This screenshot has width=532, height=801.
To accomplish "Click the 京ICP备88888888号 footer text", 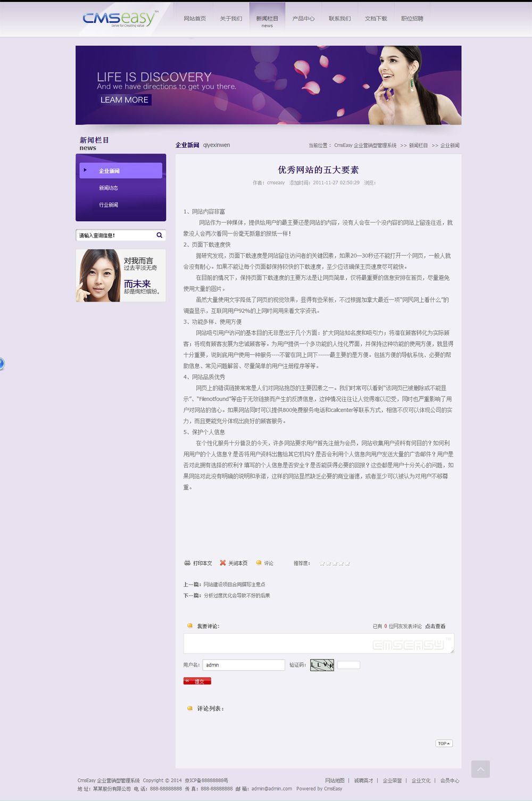I will 206,781.
